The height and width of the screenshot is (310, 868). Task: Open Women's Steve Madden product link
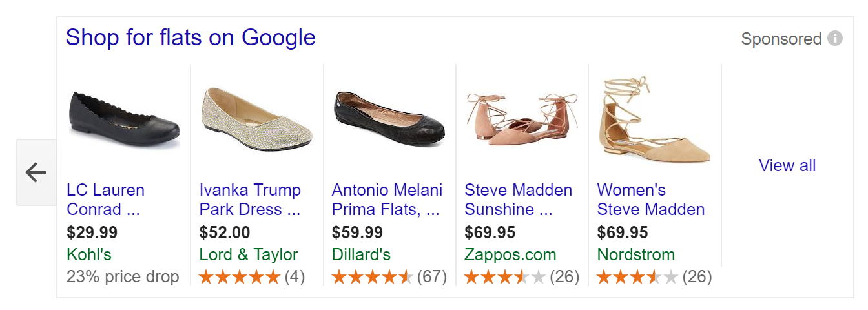click(650, 200)
